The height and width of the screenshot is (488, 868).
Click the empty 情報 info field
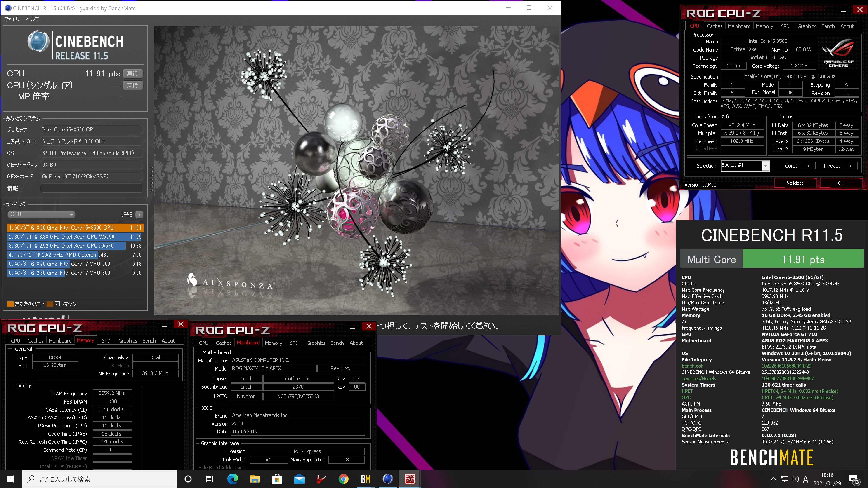91,188
